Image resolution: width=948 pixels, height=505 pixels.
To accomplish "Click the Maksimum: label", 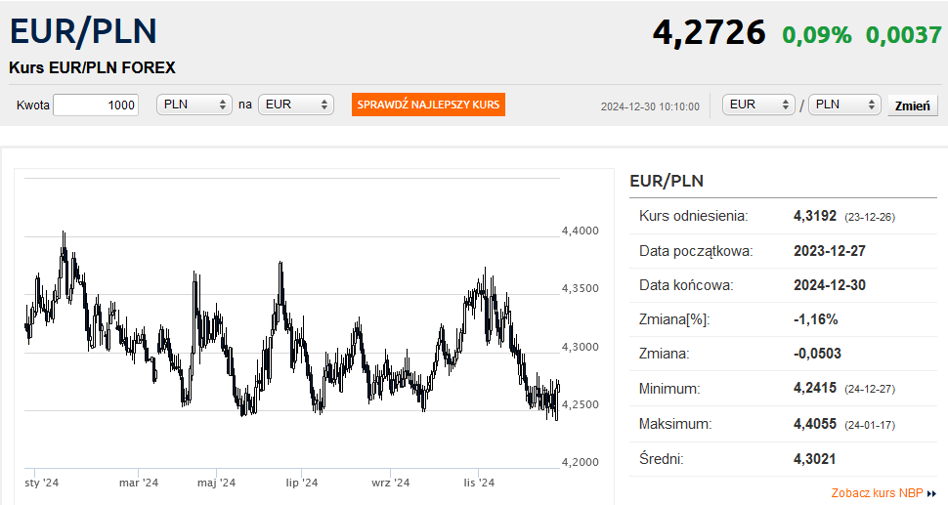I will pos(675,424).
